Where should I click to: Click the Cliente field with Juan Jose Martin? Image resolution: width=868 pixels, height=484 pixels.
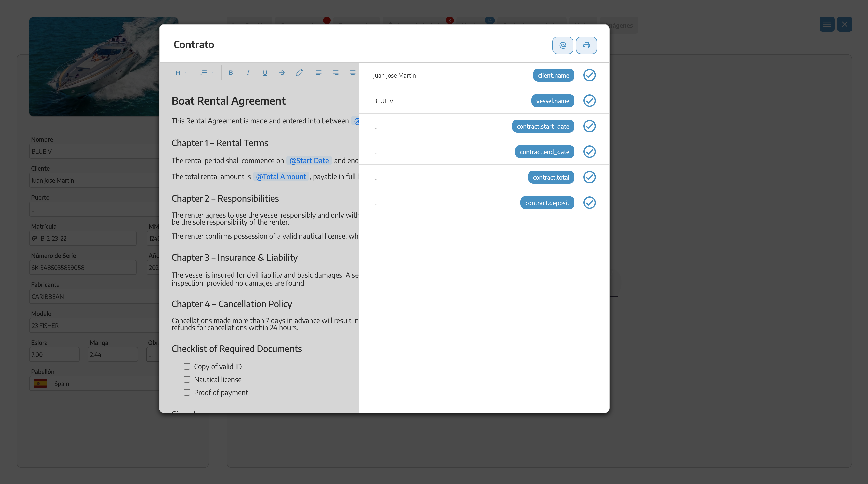(x=94, y=181)
